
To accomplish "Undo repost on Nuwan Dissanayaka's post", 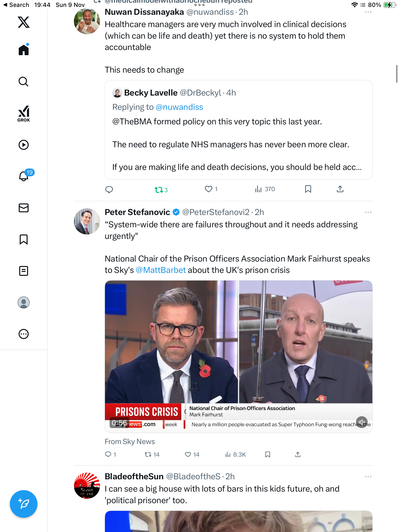I will 159,190.
